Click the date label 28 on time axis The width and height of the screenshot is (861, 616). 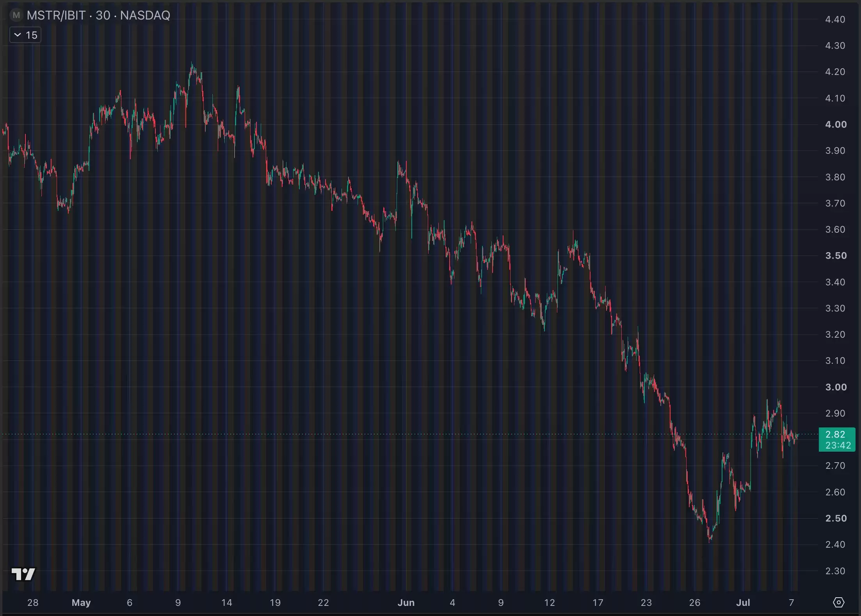point(33,602)
